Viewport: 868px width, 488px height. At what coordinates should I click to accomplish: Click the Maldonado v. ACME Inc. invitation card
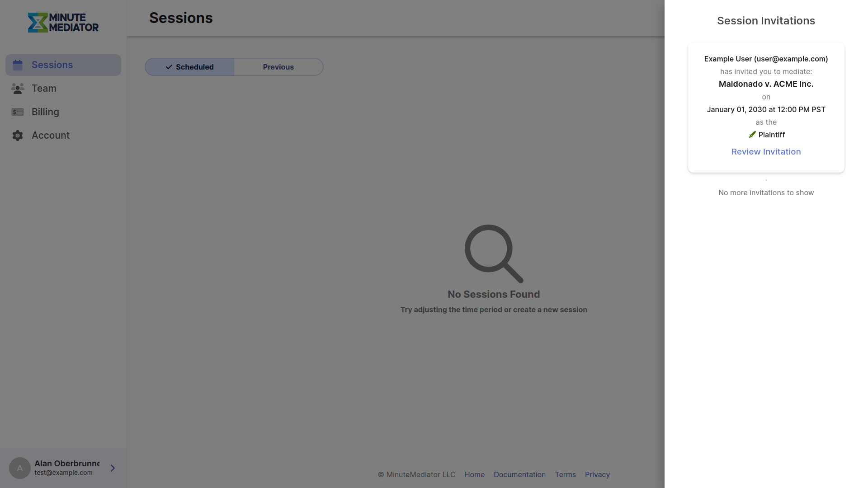[x=766, y=84]
